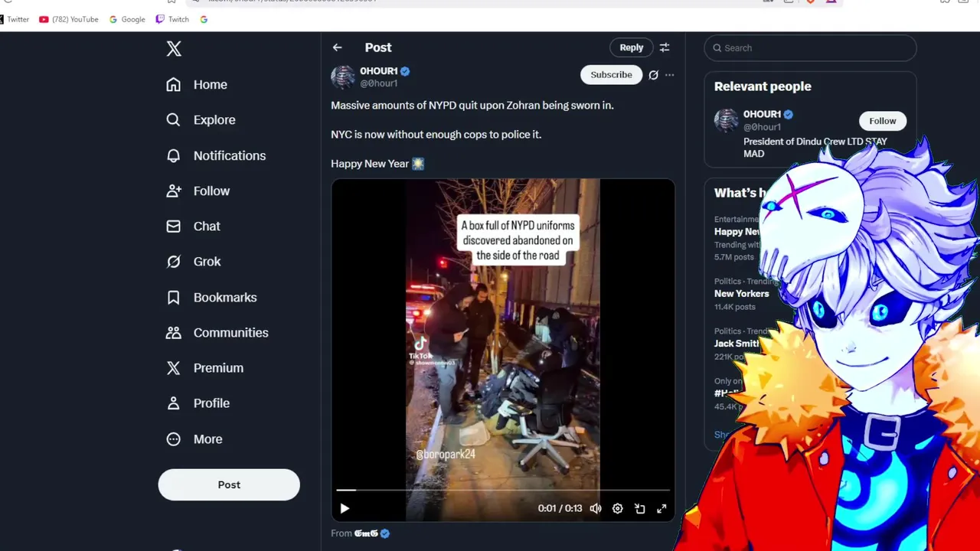Click the Reply button at top
Screen dimensions: 980x551
pos(631,47)
